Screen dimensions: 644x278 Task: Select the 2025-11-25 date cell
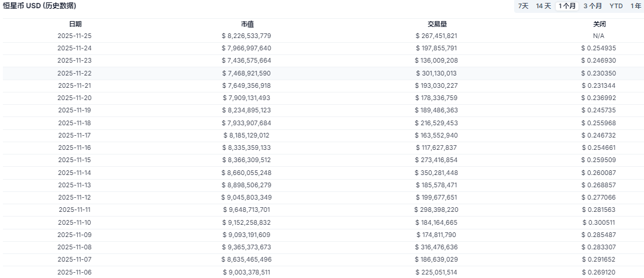75,36
